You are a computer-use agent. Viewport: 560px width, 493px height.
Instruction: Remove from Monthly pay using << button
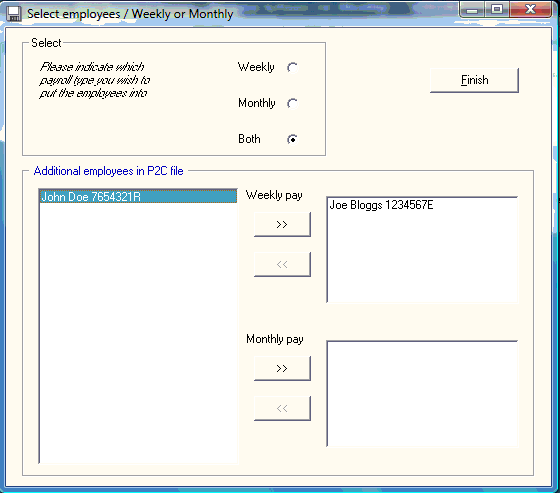coord(282,408)
